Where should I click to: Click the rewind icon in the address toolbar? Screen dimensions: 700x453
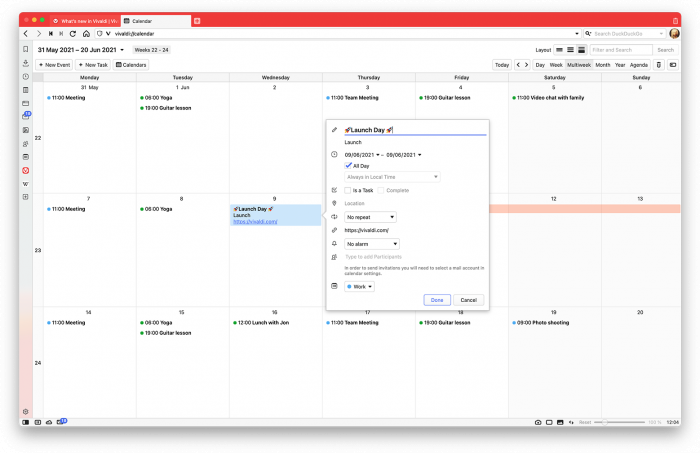51,33
